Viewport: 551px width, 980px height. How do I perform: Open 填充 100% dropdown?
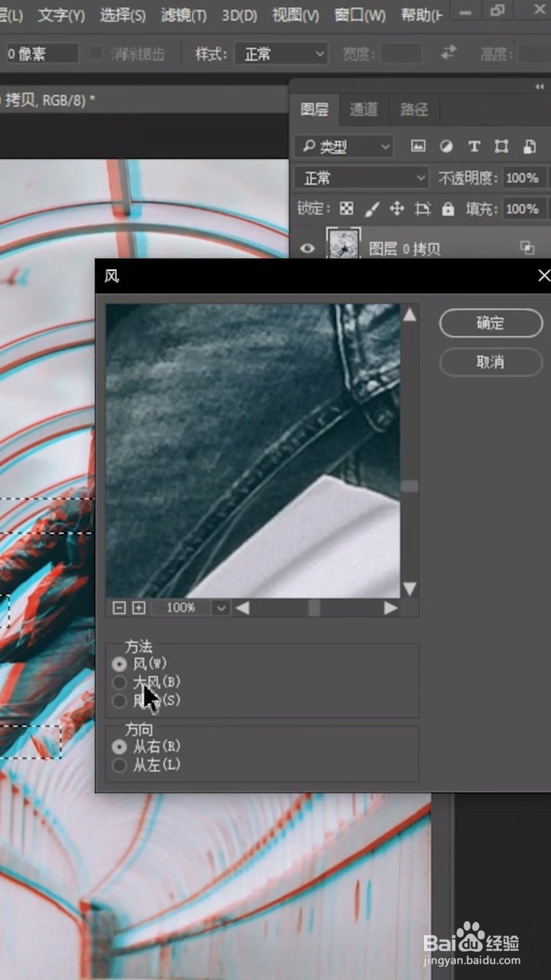tap(525, 208)
